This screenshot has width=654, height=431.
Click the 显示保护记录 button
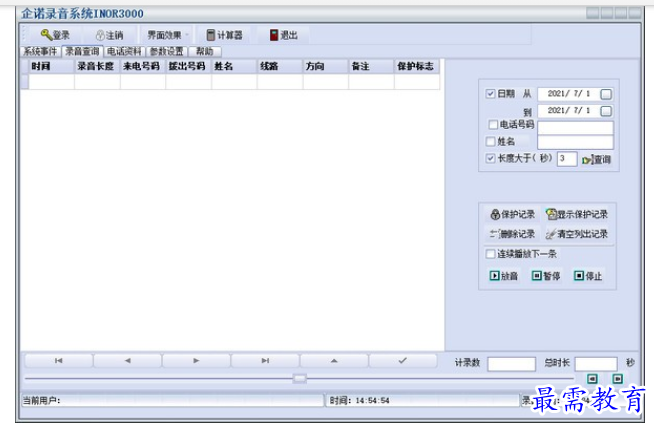577,214
